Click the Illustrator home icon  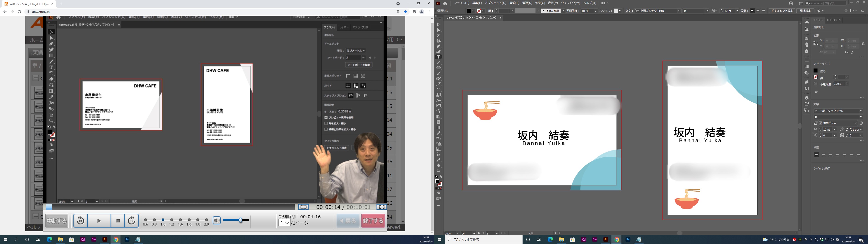tap(445, 3)
